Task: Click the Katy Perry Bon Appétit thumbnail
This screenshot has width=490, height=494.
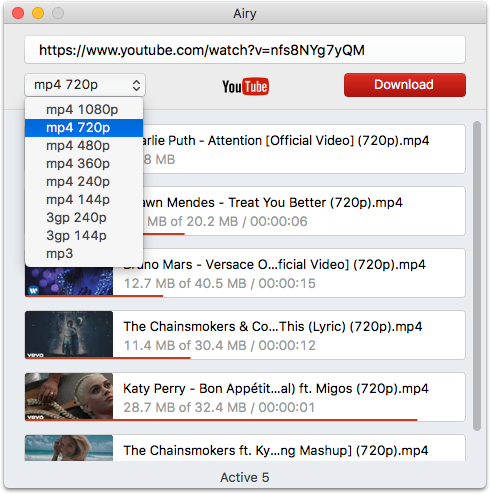Action: point(69,396)
